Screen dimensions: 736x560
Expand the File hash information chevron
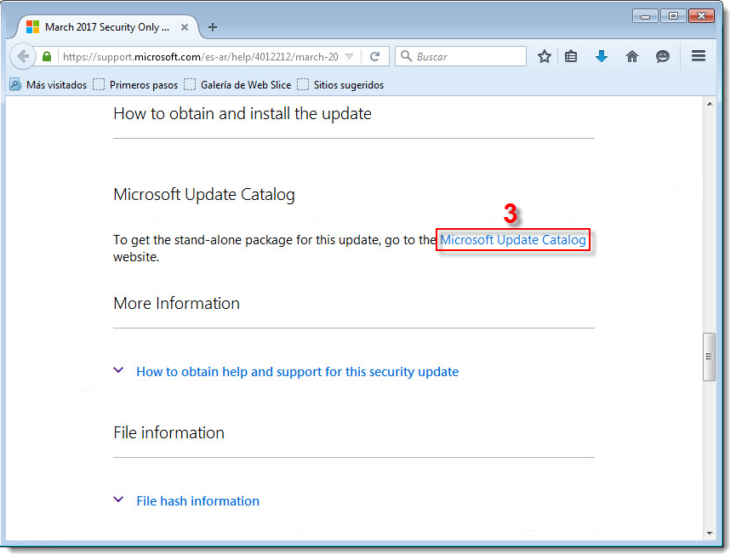coord(118,500)
